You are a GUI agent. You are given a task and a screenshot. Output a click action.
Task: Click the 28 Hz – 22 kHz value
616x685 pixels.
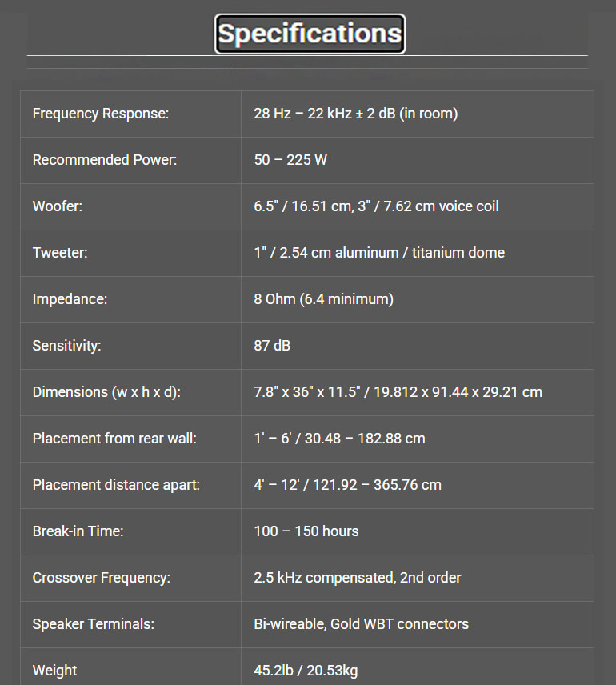[x=356, y=114]
